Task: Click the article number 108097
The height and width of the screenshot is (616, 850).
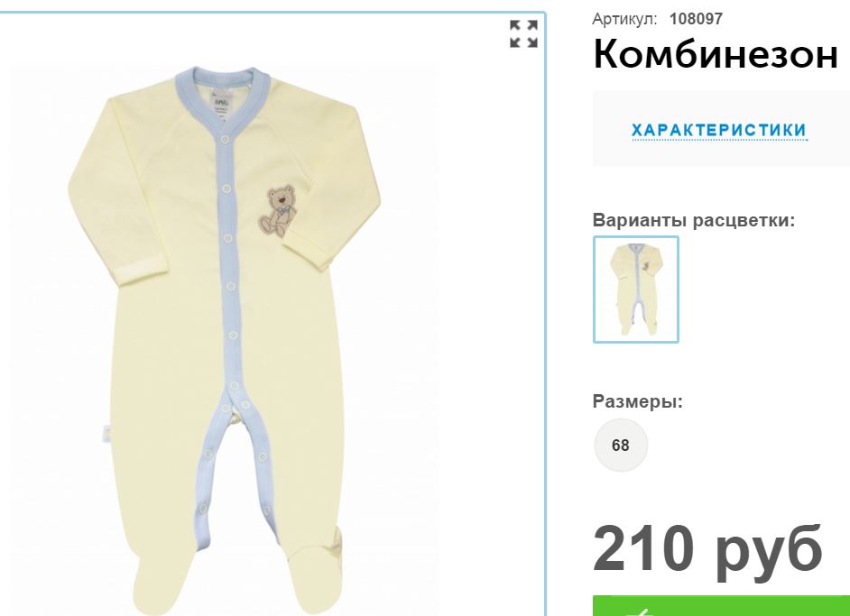Action: pos(696,19)
